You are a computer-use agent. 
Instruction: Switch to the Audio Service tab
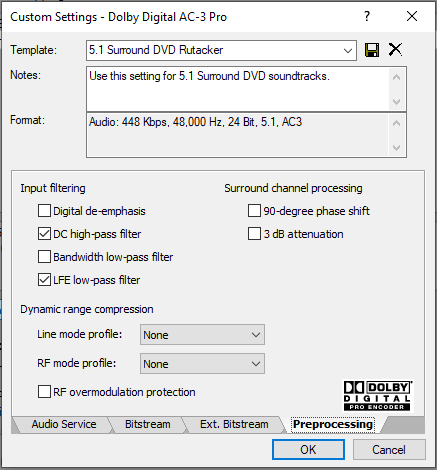(x=64, y=424)
